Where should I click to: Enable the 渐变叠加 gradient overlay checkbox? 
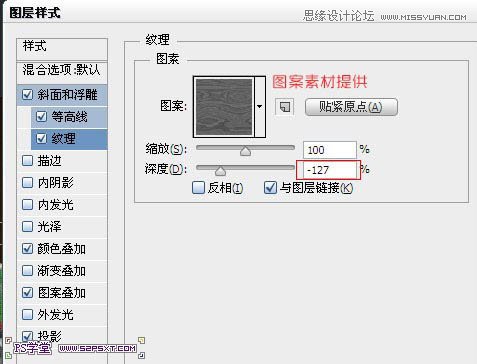[x=27, y=271]
